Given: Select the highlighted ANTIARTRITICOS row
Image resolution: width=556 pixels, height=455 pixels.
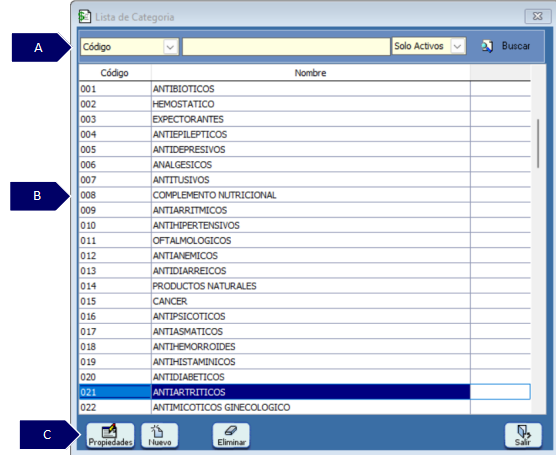Looking at the screenshot, I should click(305, 392).
